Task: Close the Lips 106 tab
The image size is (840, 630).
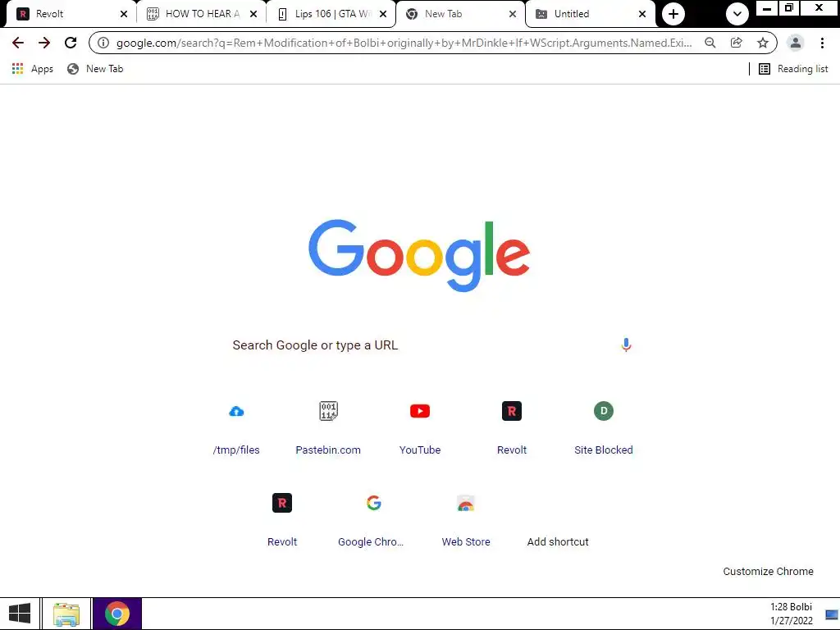Action: 383,14
